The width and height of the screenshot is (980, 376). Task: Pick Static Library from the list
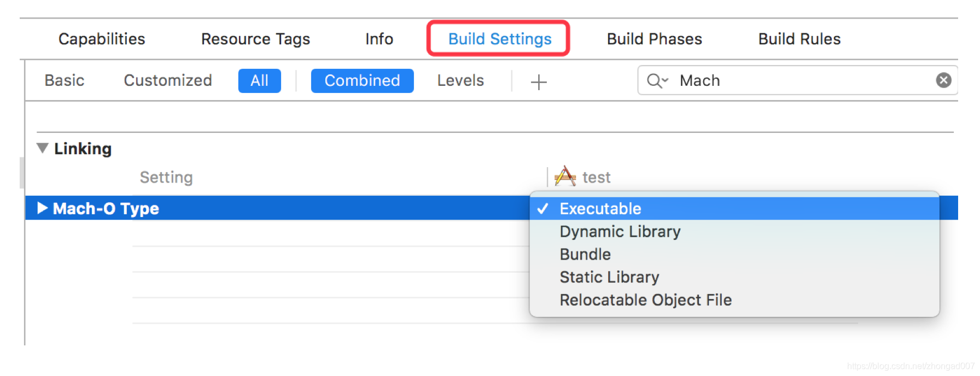coord(609,277)
